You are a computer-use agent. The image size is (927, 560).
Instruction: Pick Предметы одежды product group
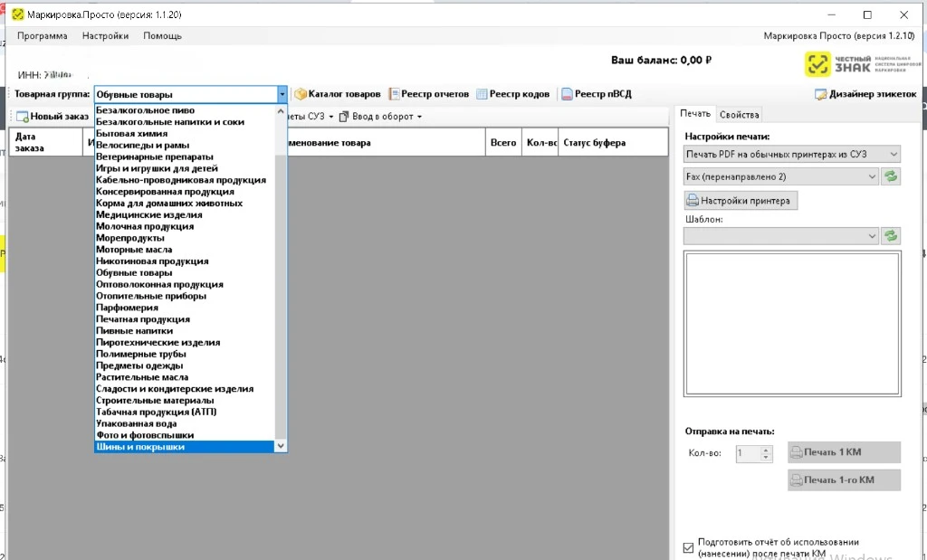point(185,365)
